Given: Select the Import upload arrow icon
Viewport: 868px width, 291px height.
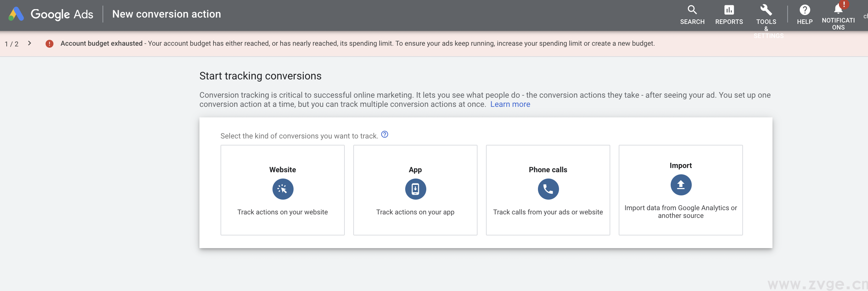Looking at the screenshot, I should [681, 185].
